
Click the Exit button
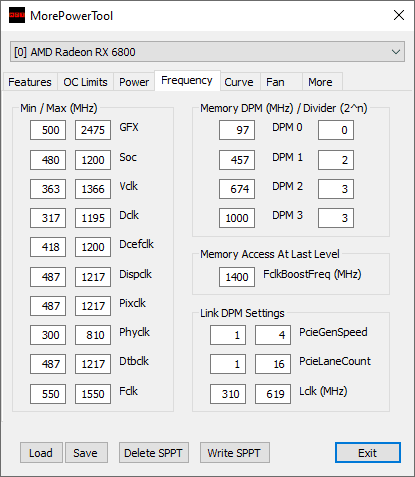click(368, 453)
